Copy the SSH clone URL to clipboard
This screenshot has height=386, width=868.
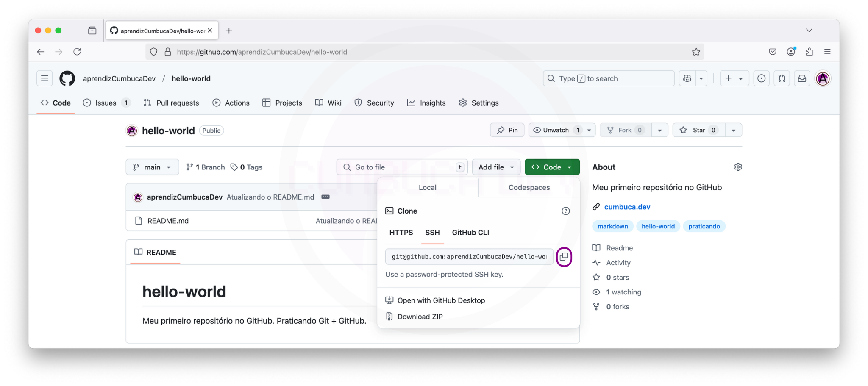point(564,257)
